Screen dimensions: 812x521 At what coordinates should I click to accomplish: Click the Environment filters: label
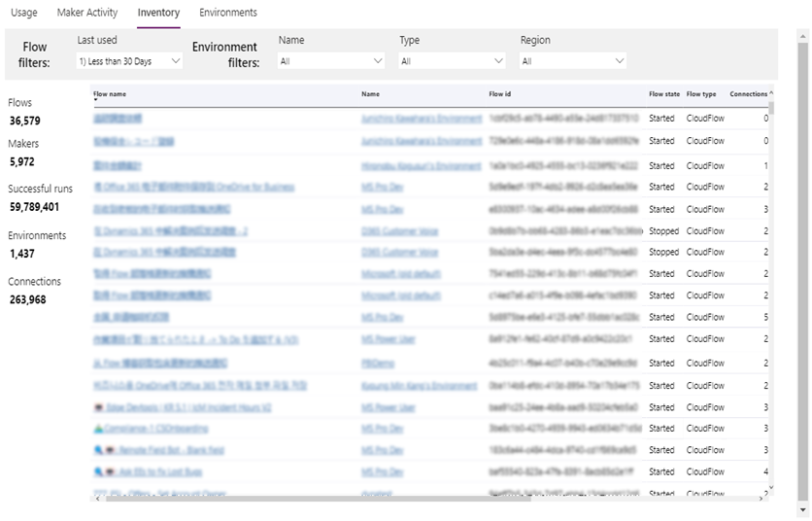point(225,54)
